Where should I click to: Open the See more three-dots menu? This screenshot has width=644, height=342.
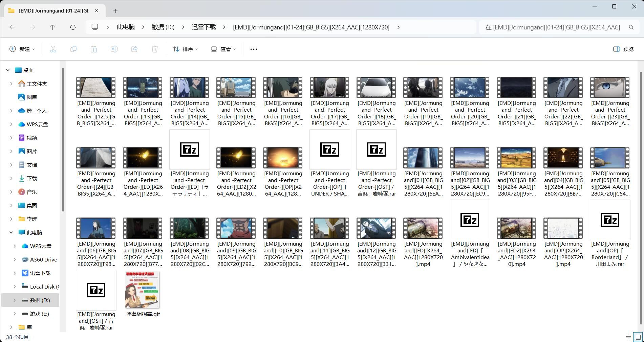[254, 49]
